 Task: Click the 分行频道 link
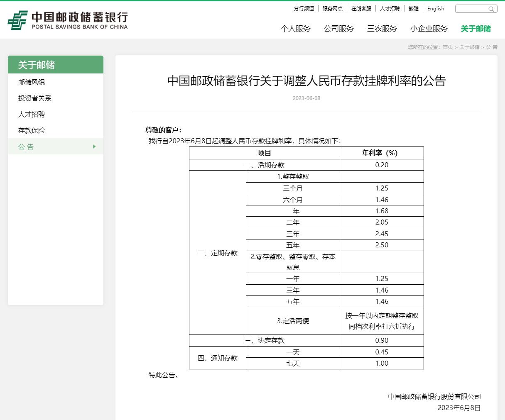coord(304,8)
